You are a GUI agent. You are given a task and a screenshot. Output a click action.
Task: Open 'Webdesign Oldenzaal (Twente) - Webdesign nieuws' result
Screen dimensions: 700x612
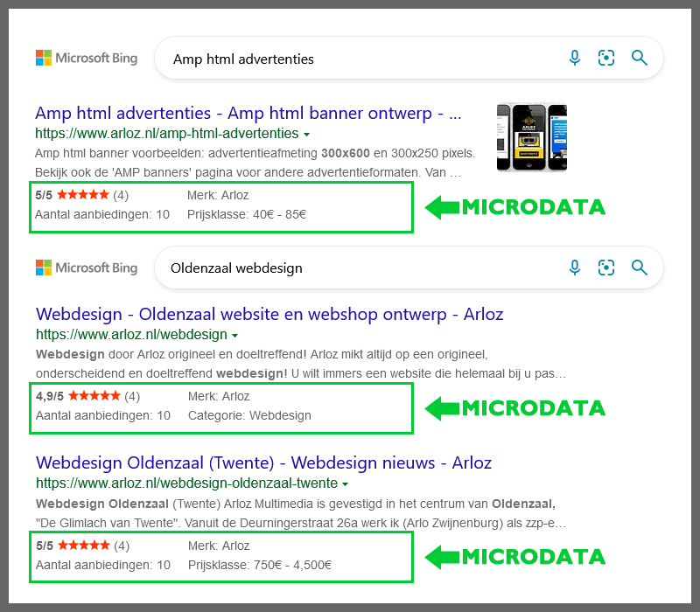(263, 463)
